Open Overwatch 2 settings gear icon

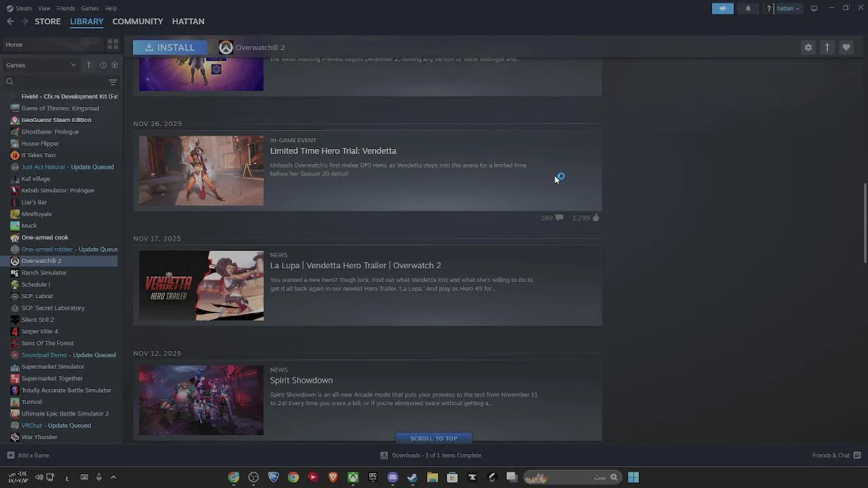[808, 47]
